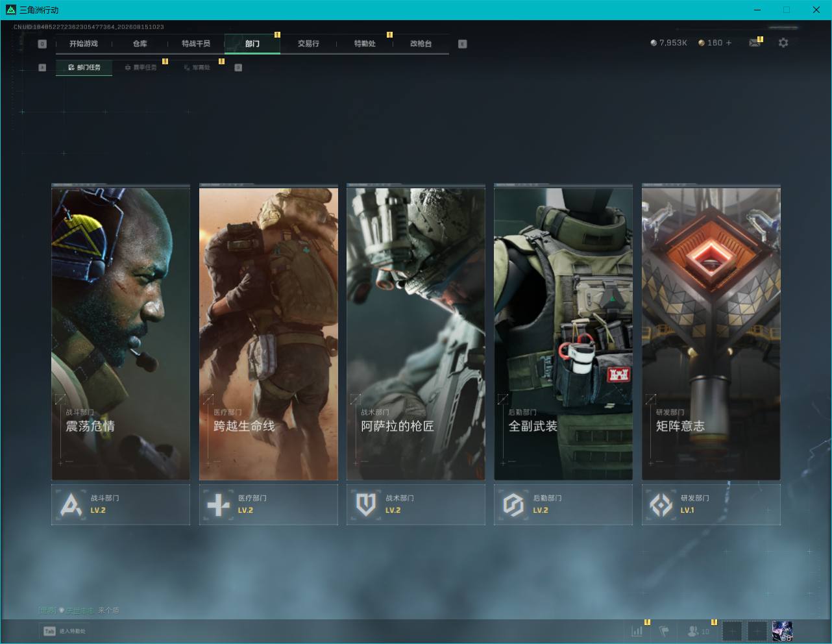The width and height of the screenshot is (832, 644).
Task: Click the 研发部门 LV.1 level text
Action: [687, 510]
